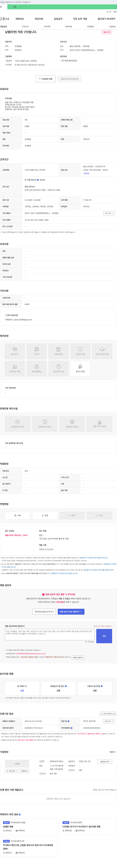Click the question text box for 채용 담당자

(50, 634)
